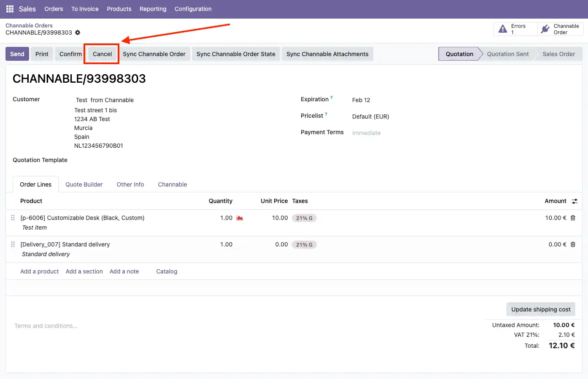Click the gear icon beside CHANNABLE/93998303
588x379 pixels.
tap(78, 32)
